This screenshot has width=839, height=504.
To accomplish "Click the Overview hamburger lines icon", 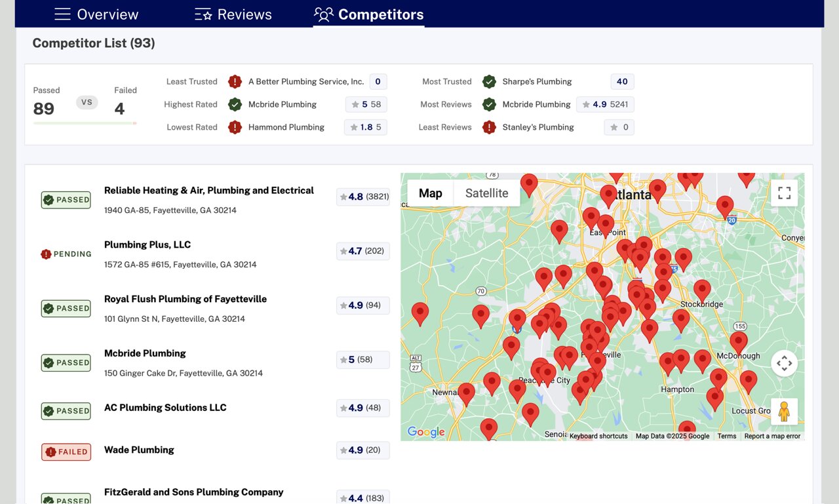I will click(x=62, y=14).
